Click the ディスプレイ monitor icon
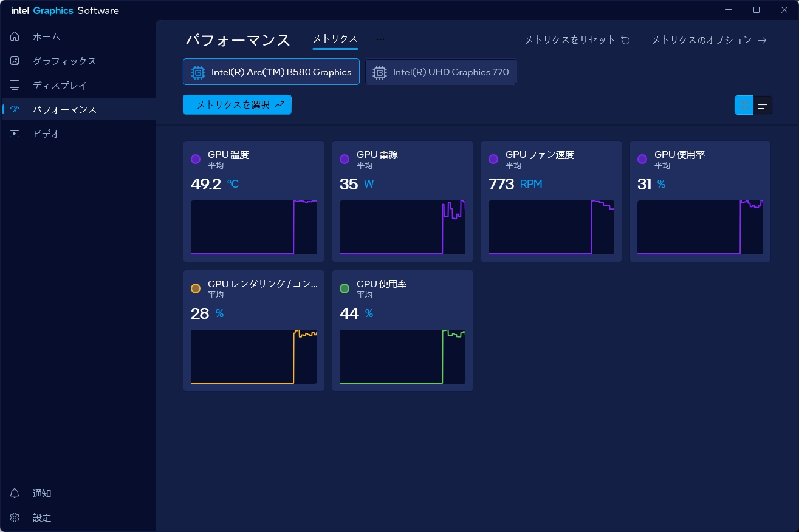The width and height of the screenshot is (799, 532). tap(15, 85)
